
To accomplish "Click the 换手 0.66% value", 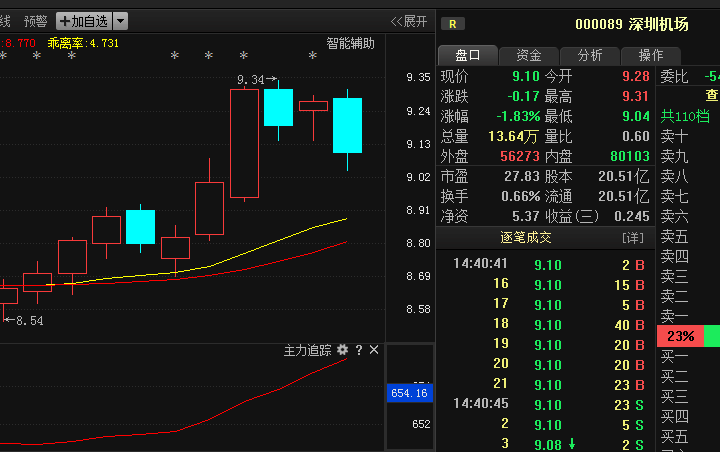I will click(x=521, y=197).
